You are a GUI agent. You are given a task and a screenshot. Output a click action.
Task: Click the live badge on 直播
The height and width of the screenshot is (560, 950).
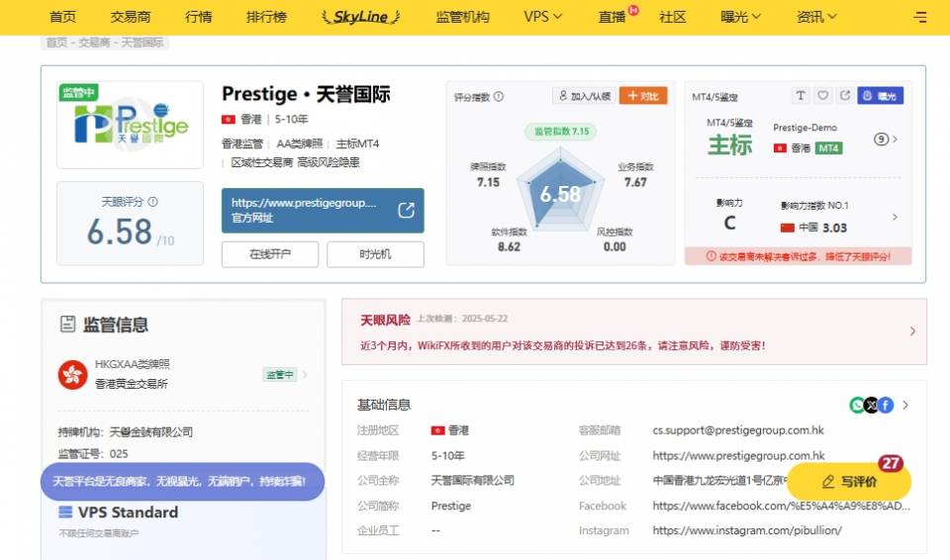[633, 10]
